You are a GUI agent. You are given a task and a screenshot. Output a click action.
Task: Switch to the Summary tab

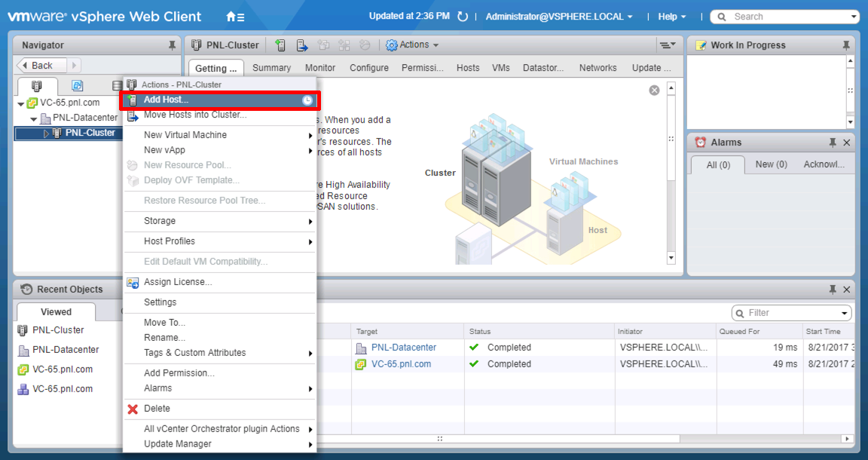(x=271, y=68)
